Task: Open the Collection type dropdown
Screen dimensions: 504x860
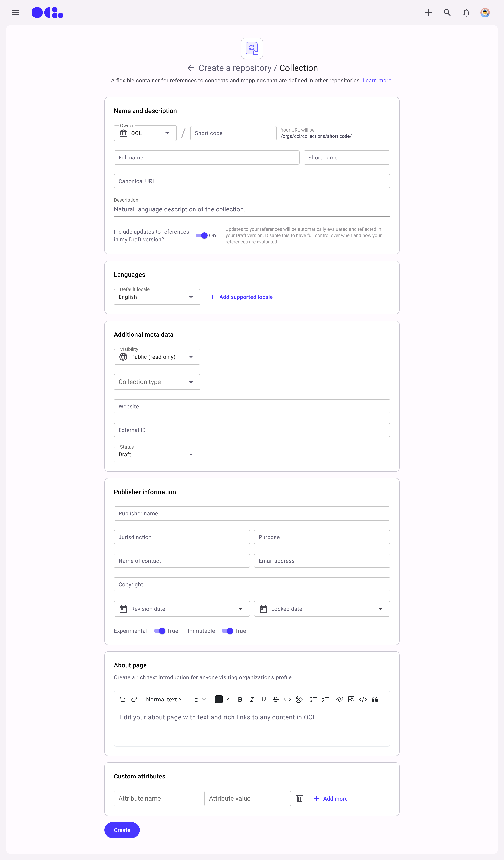Action: coord(157,382)
